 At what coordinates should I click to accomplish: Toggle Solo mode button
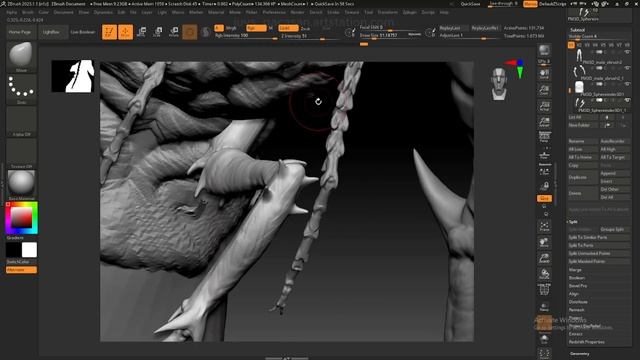tap(544, 339)
